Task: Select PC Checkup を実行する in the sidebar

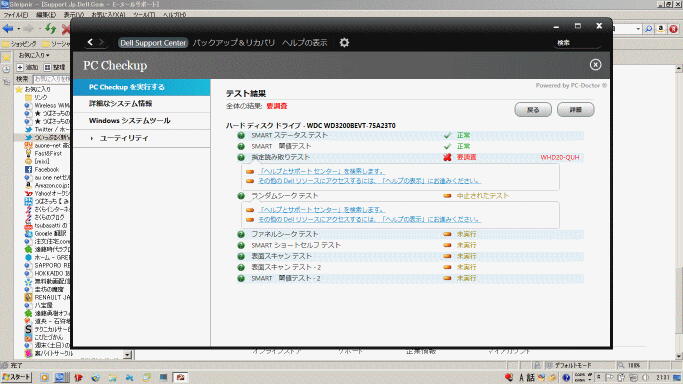Action: 142,87
